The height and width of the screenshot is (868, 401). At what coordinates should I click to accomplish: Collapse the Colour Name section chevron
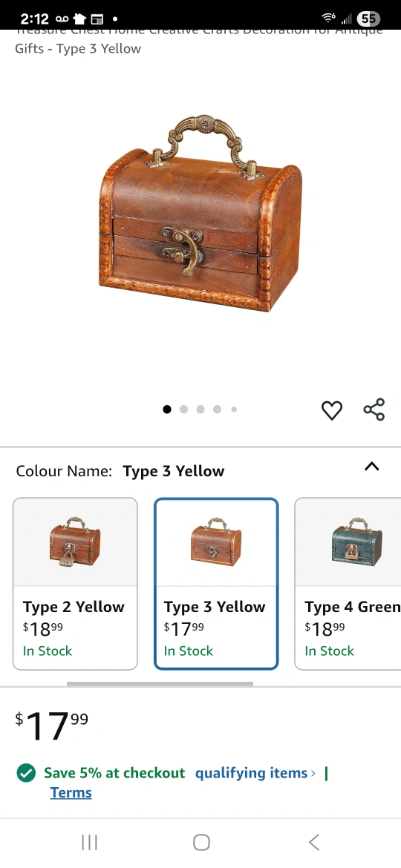(x=371, y=467)
